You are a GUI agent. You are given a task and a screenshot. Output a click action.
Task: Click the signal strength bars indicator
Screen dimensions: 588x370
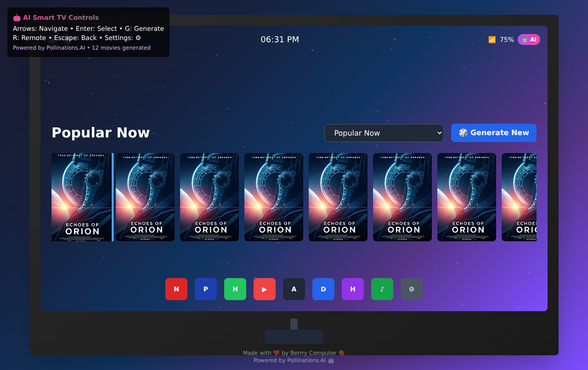pos(492,40)
